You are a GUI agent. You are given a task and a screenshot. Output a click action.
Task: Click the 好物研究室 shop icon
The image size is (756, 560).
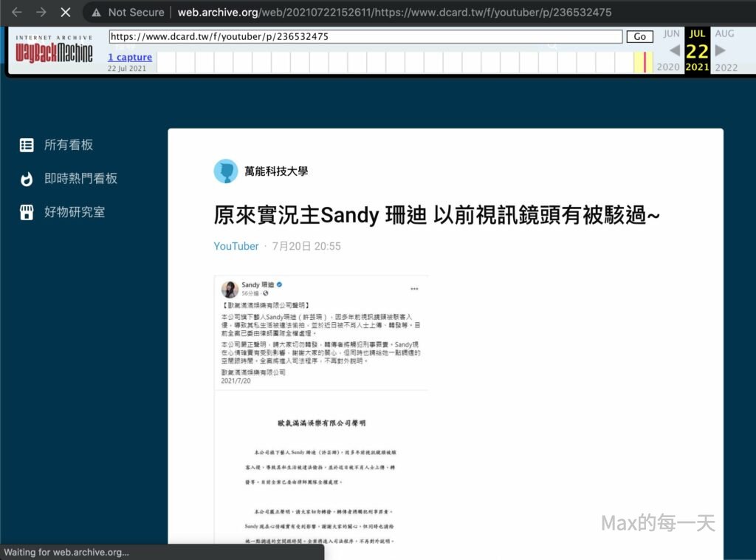click(27, 213)
